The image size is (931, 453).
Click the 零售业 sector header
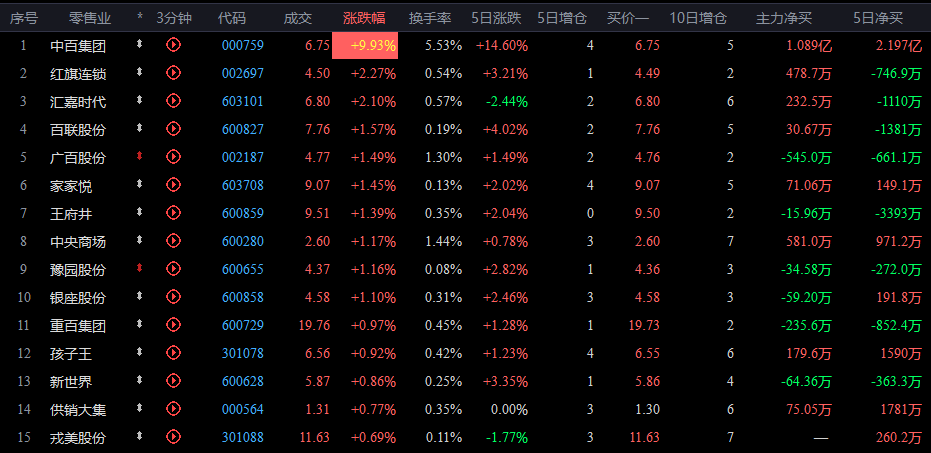[x=90, y=18]
